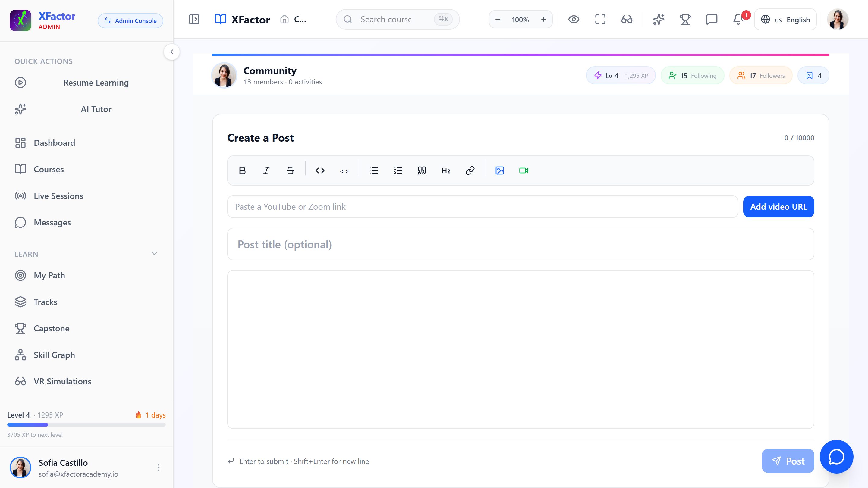Open saved bookmarks badge
The image size is (868, 488).
(x=813, y=75)
